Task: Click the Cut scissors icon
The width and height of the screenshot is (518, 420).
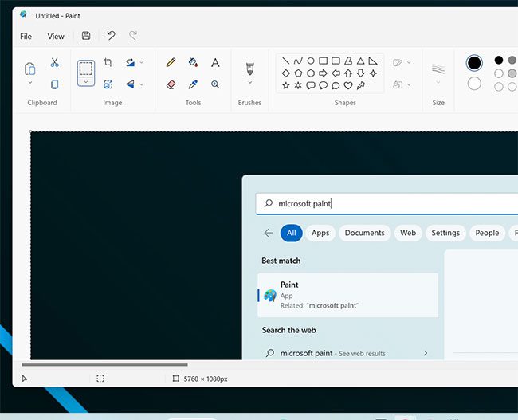Action: 54,62
